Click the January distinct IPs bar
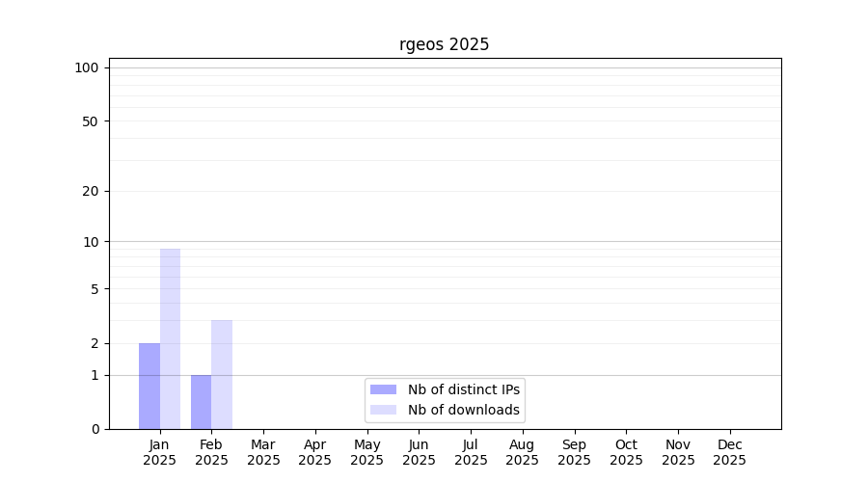The width and height of the screenshot is (868, 482). tap(149, 386)
